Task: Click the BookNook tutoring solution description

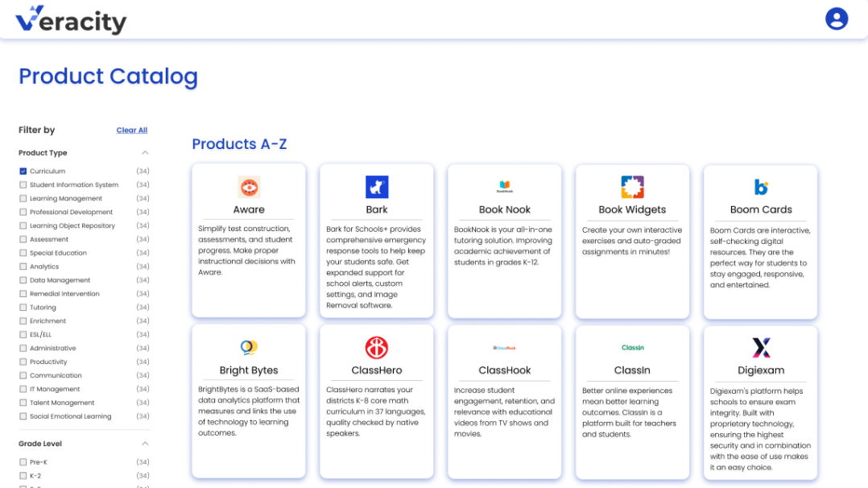Action: (503, 246)
